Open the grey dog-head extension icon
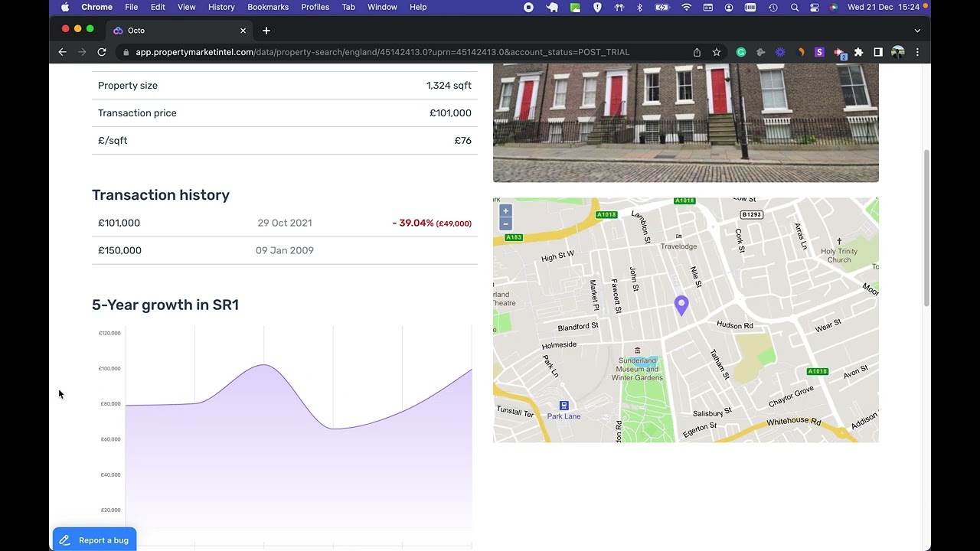The height and width of the screenshot is (551, 980). point(760,52)
